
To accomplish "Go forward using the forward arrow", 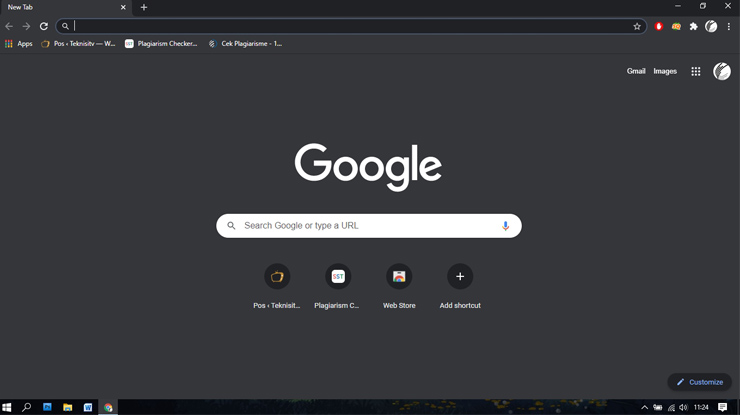I will (x=26, y=26).
